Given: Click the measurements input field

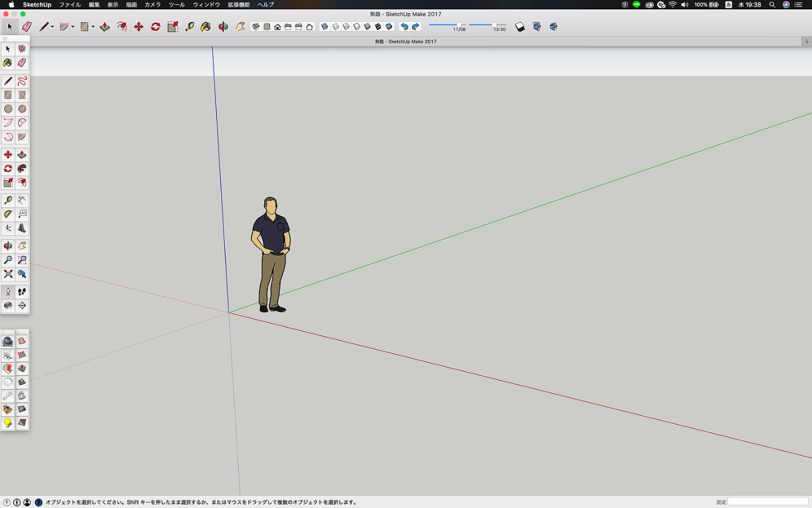Looking at the screenshot, I should tap(768, 502).
